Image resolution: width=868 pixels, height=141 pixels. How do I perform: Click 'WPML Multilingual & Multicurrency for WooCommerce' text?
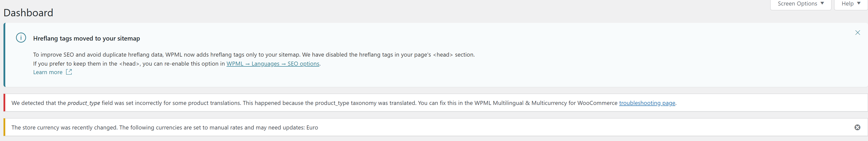pyautogui.click(x=546, y=103)
